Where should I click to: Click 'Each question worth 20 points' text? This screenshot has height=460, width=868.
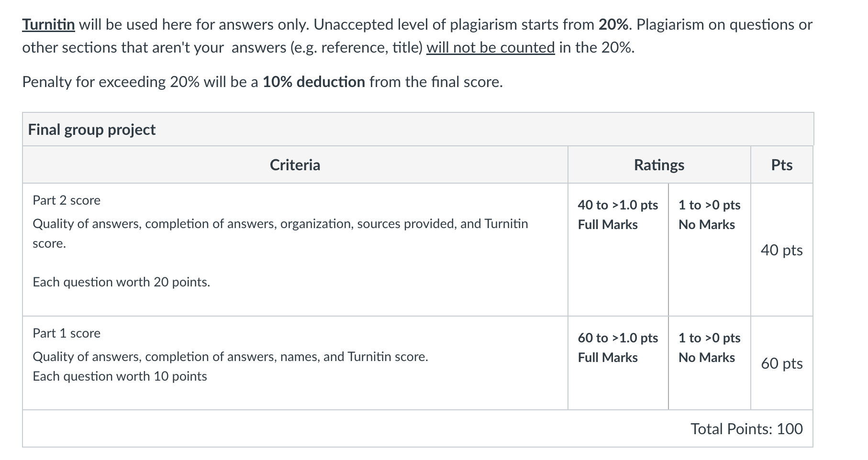click(x=122, y=282)
